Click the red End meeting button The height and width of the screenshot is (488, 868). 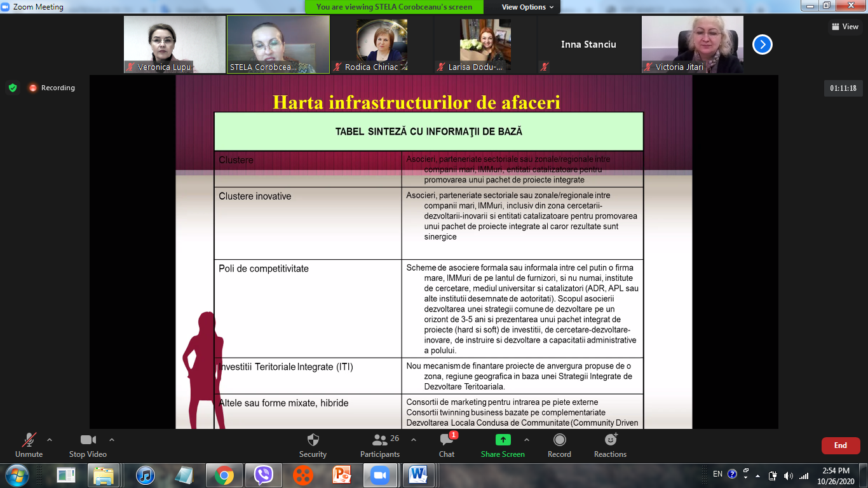[840, 445]
